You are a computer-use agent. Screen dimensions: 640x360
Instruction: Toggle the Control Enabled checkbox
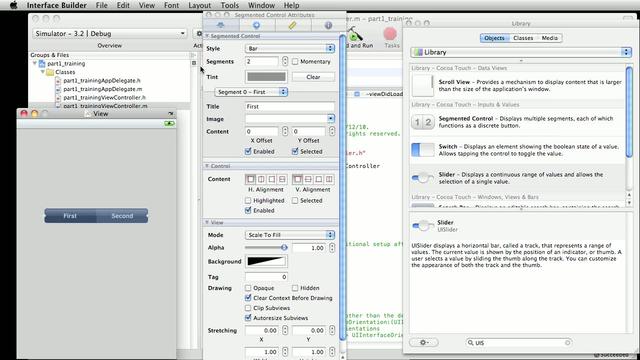(248, 210)
